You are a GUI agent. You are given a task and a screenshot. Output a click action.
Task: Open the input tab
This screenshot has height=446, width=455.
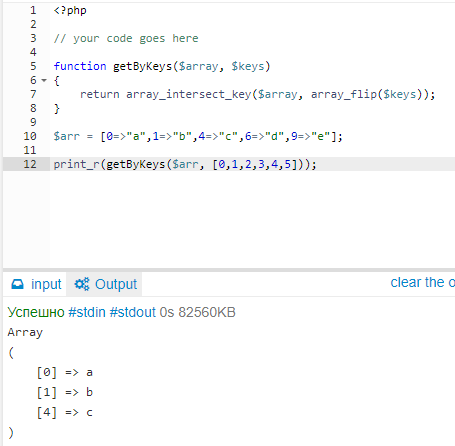36,284
